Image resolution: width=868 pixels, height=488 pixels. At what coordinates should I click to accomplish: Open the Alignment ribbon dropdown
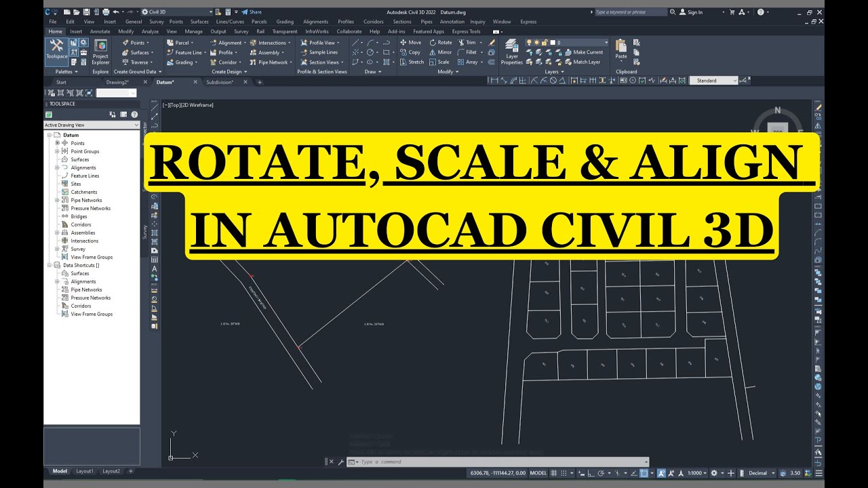[226, 42]
